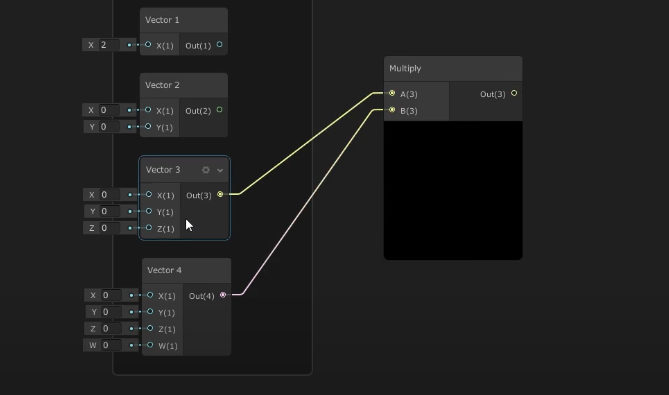Screen dimensions: 669x395
Task: Select the Vector 1 node title
Action: [x=162, y=20]
